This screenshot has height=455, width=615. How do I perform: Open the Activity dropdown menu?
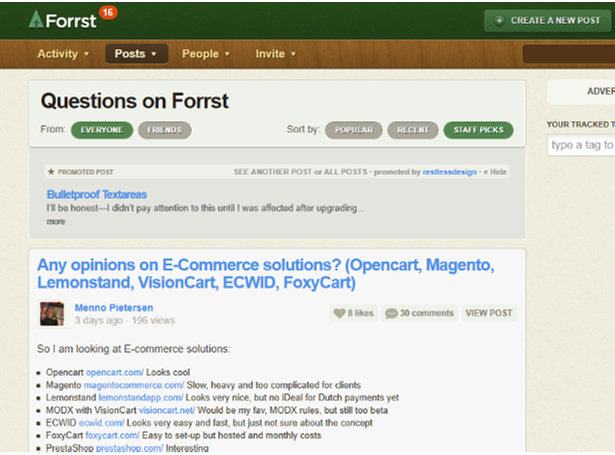[63, 54]
